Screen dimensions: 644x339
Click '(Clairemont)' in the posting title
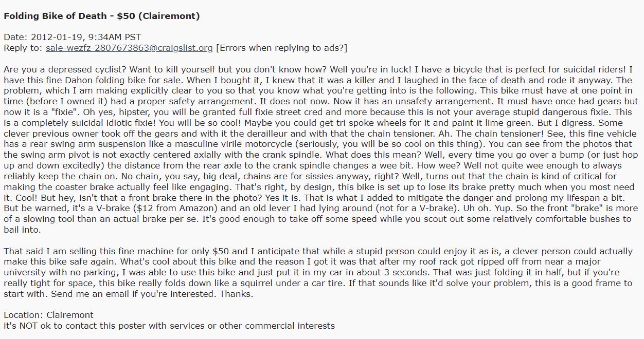coord(169,16)
